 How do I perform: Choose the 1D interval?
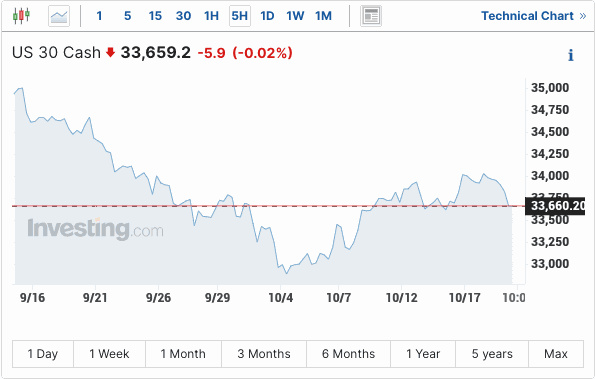tap(267, 16)
